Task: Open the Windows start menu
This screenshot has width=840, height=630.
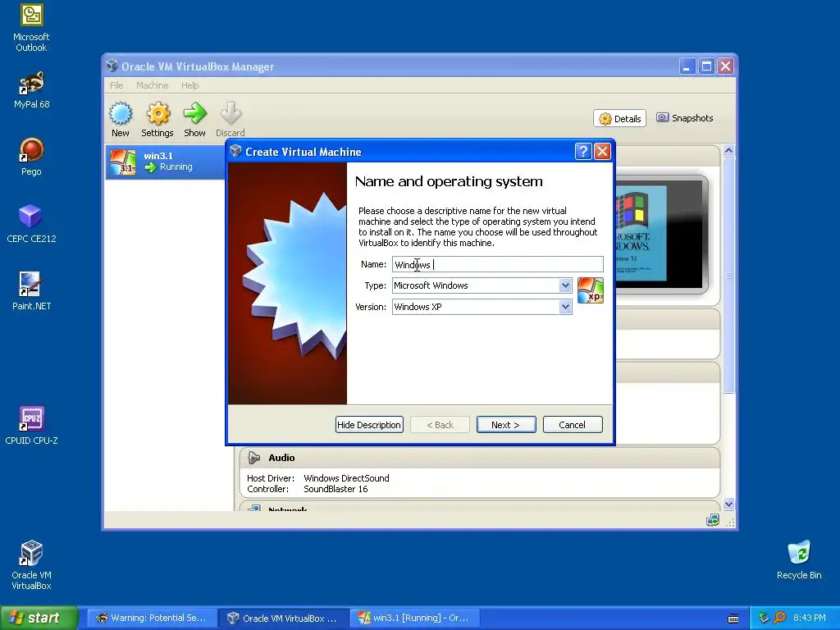Action: tap(39, 618)
